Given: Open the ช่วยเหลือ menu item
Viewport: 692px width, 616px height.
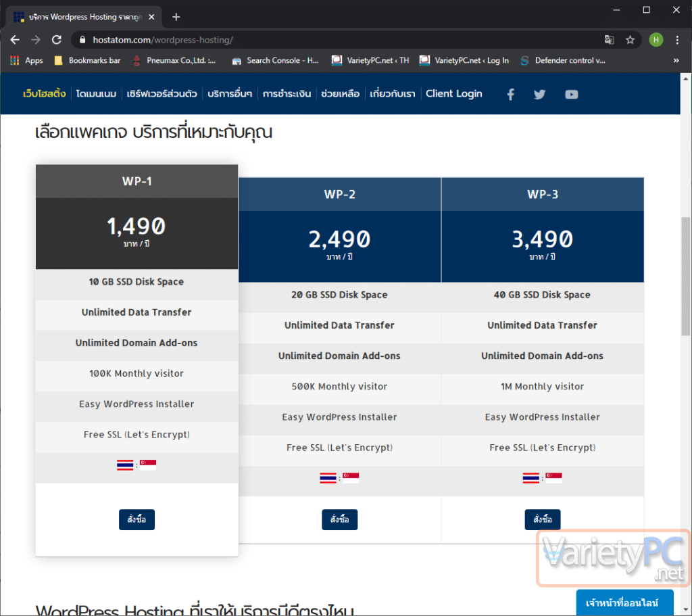Looking at the screenshot, I should click(341, 93).
